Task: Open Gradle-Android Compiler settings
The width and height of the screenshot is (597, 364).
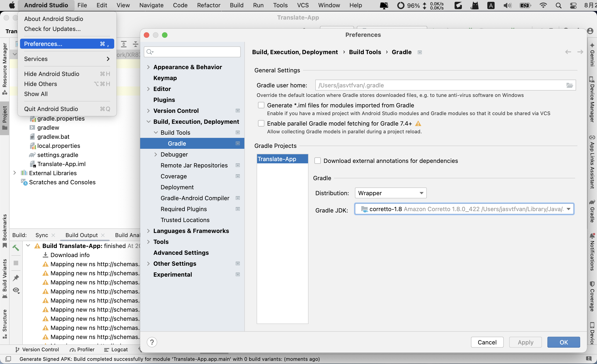Action: (195, 198)
